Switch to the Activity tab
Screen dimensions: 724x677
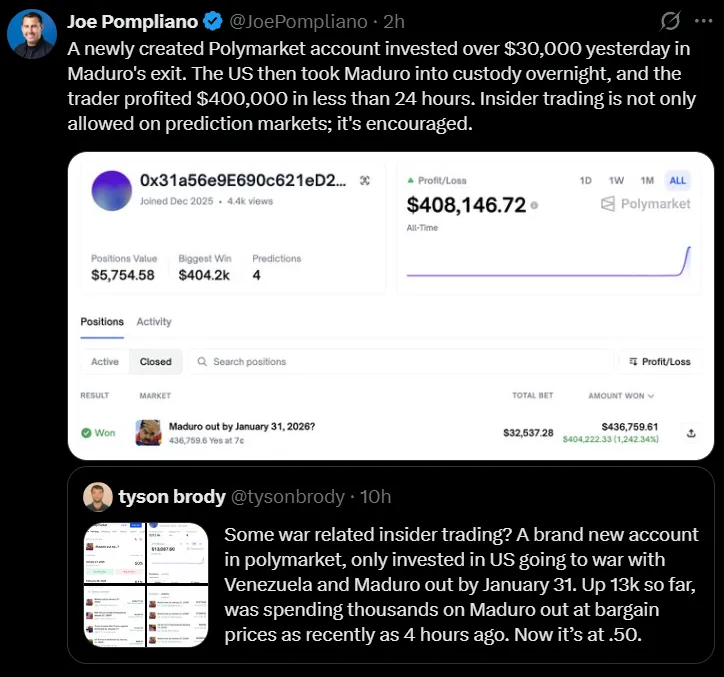click(154, 322)
